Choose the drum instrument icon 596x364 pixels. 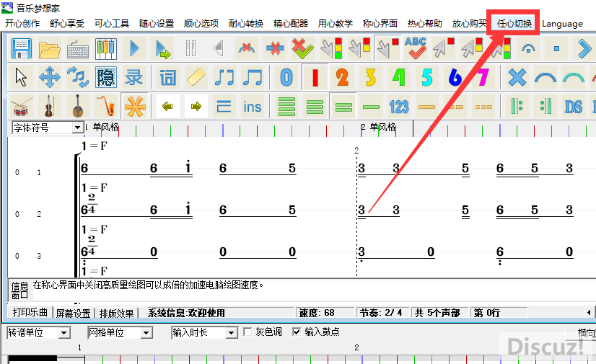(x=22, y=106)
